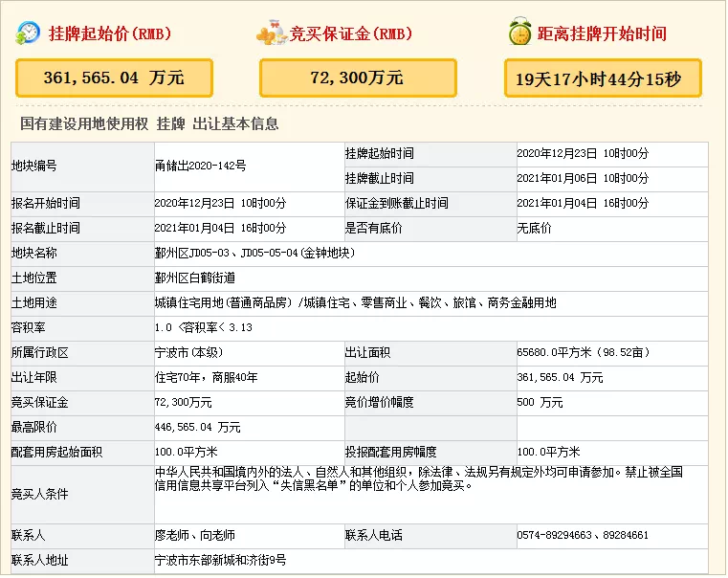This screenshot has height=578, width=728.
Task: Select 72,300万元 in the table row
Action: point(184,403)
